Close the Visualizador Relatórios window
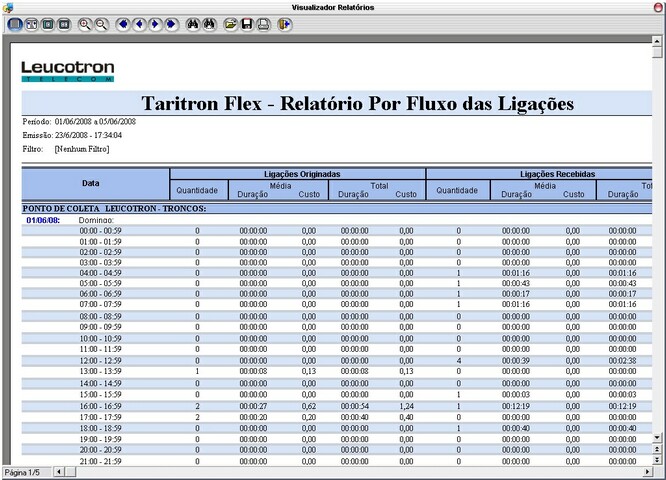Screen dimensions: 666x480 click(x=659, y=7)
